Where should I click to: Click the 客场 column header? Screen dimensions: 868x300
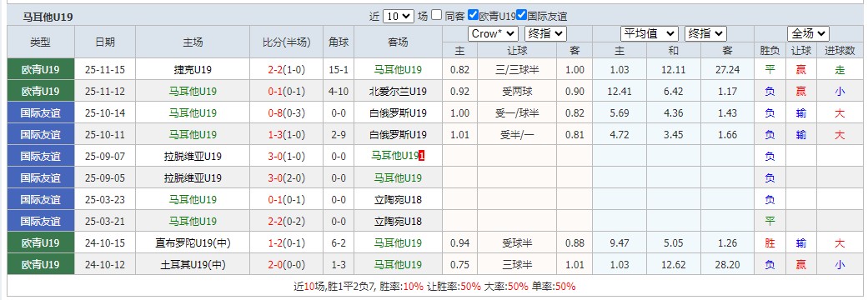[x=398, y=42]
